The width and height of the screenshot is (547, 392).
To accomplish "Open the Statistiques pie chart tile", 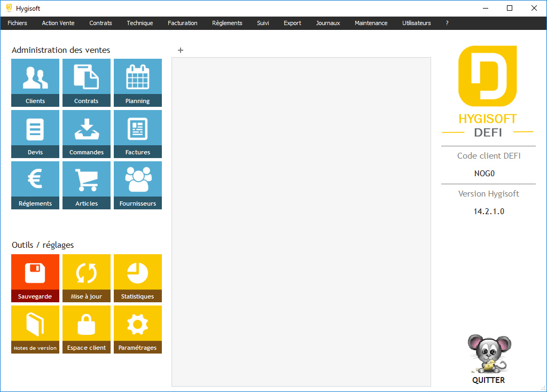I will click(138, 278).
